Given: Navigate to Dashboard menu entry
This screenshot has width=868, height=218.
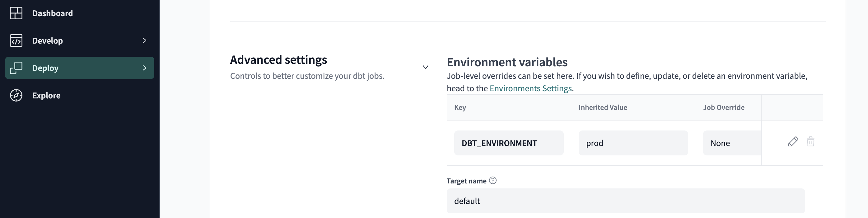Looking at the screenshot, I should coord(52,13).
